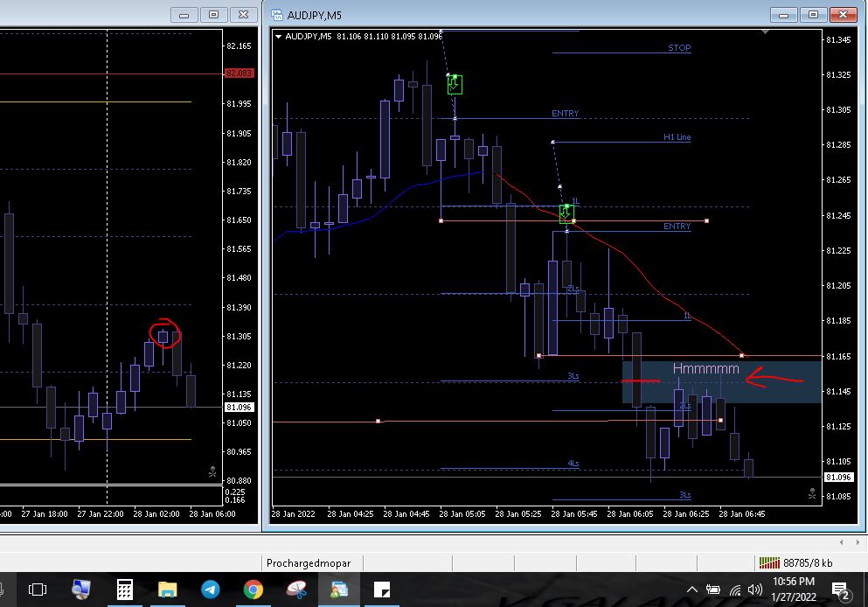Close the AUDJPY,M5 chart window

click(844, 15)
